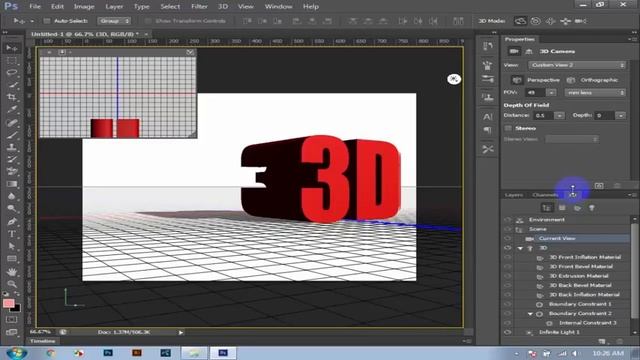Image resolution: width=640 pixels, height=360 pixels.
Task: Click the background color swatch
Action: [x=16, y=308]
